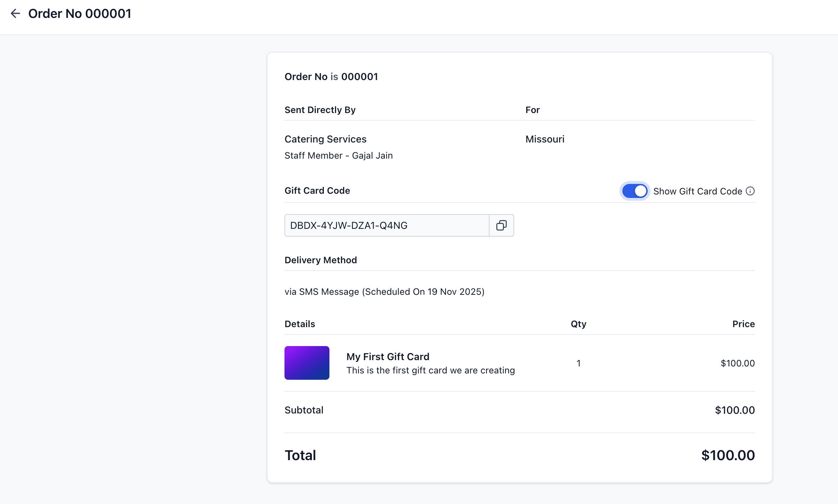The width and height of the screenshot is (838, 504).
Task: Click the purple gift card thumbnail
Action: click(x=307, y=363)
